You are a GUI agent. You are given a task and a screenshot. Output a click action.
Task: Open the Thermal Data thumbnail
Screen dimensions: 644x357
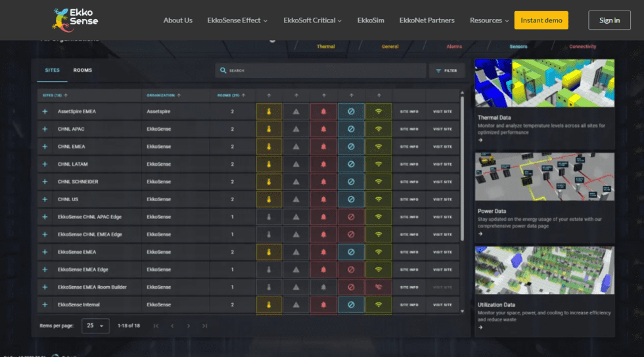(x=545, y=83)
